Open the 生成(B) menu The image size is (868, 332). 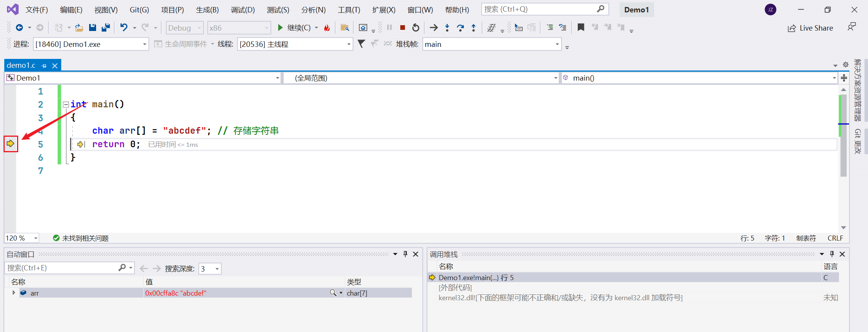click(x=207, y=10)
